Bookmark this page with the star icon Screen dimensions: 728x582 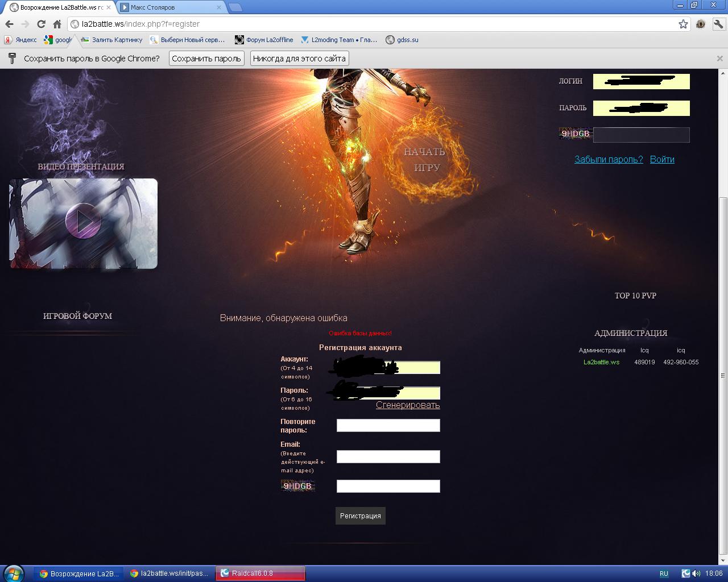tap(683, 24)
